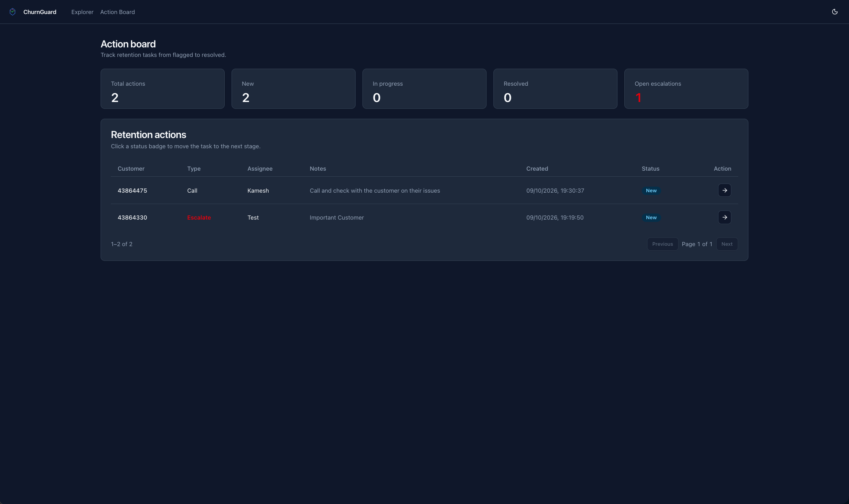
Task: Click the Assignee column header
Action: [x=260, y=169]
